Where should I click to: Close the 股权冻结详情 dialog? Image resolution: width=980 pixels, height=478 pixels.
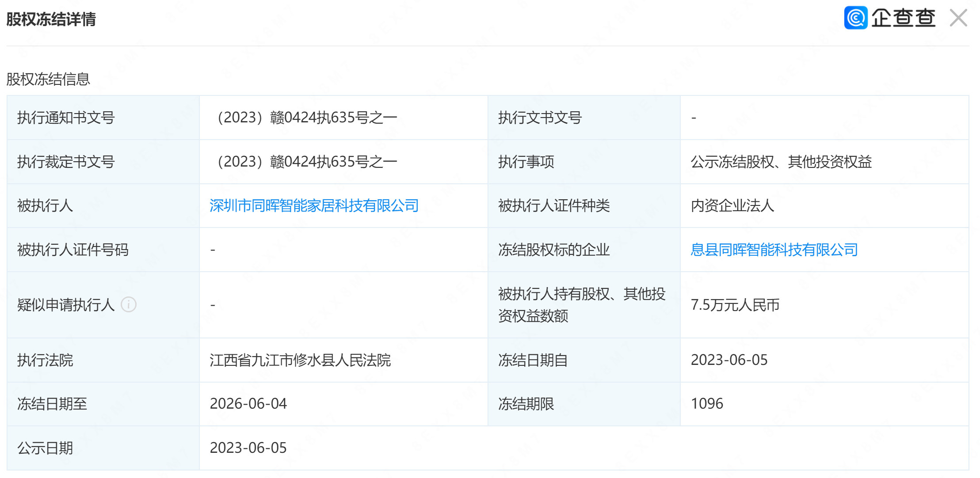click(x=958, y=18)
